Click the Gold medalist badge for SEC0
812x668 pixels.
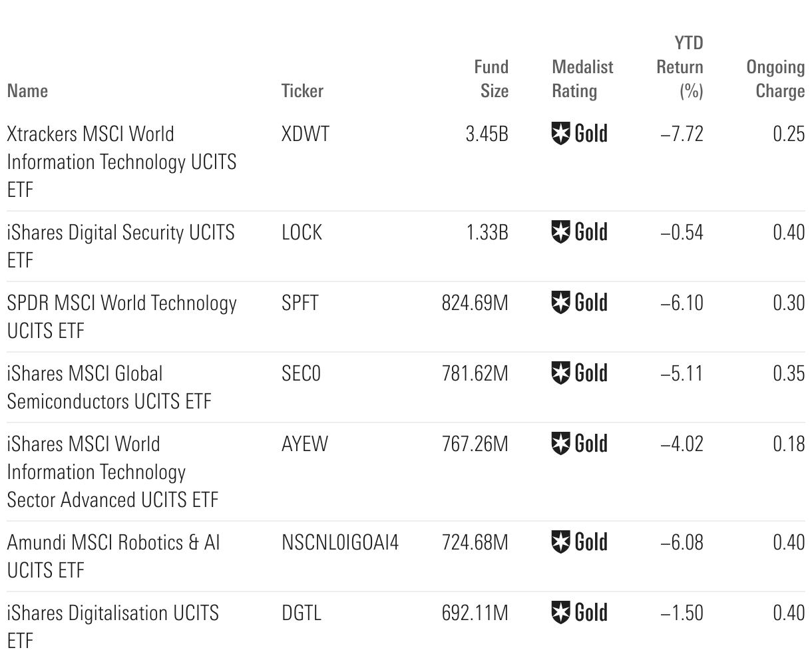580,374
